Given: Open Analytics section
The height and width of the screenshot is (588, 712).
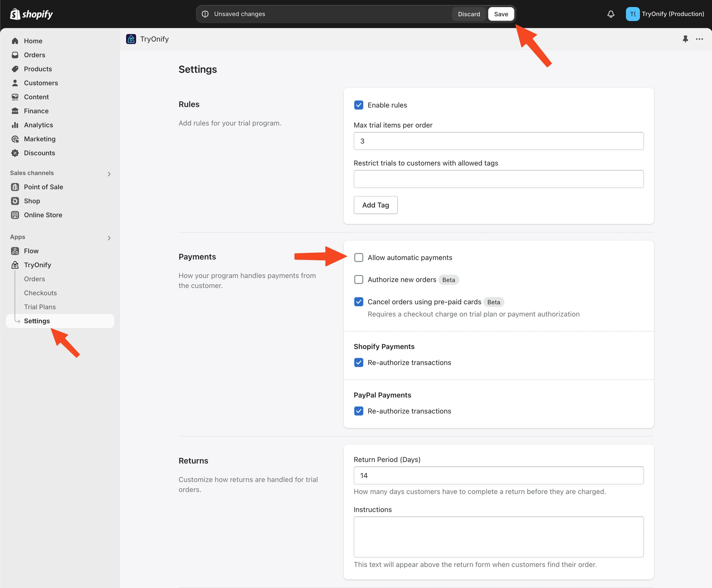Looking at the screenshot, I should coord(60,125).
